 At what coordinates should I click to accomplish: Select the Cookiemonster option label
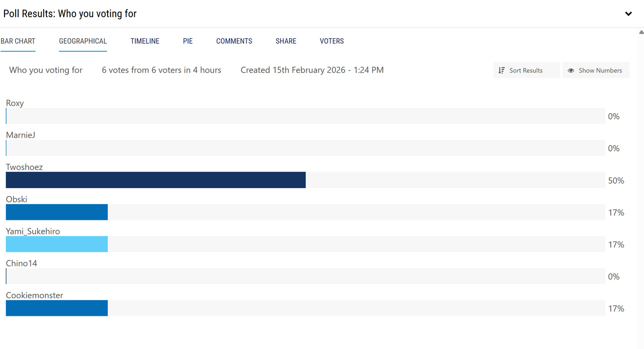click(x=35, y=295)
